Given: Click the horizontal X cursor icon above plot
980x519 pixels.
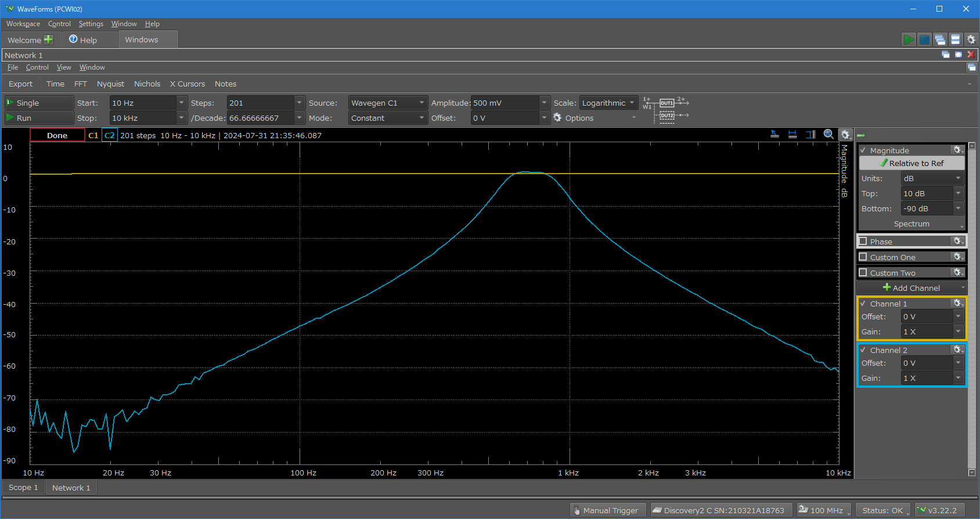Looking at the screenshot, I should 792,135.
